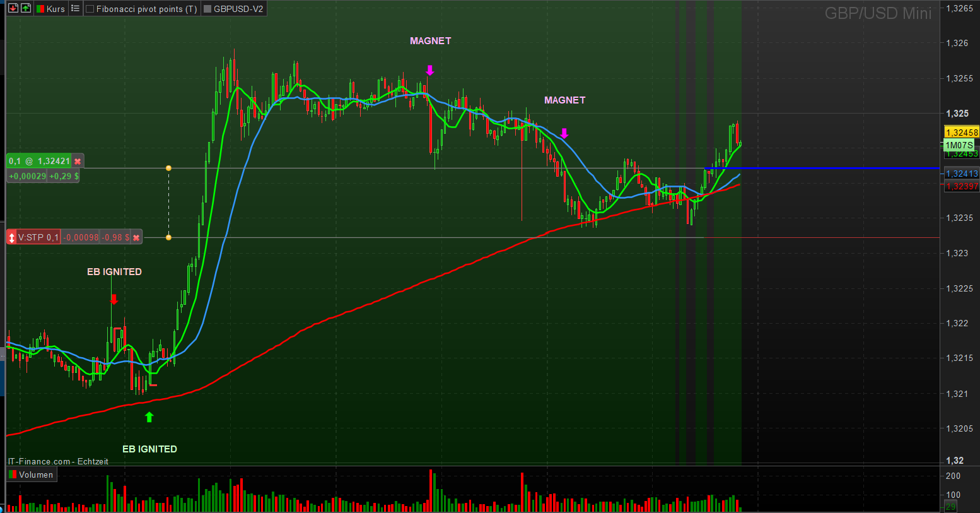Open the GBPUSD-V2 indicator label

238,9
